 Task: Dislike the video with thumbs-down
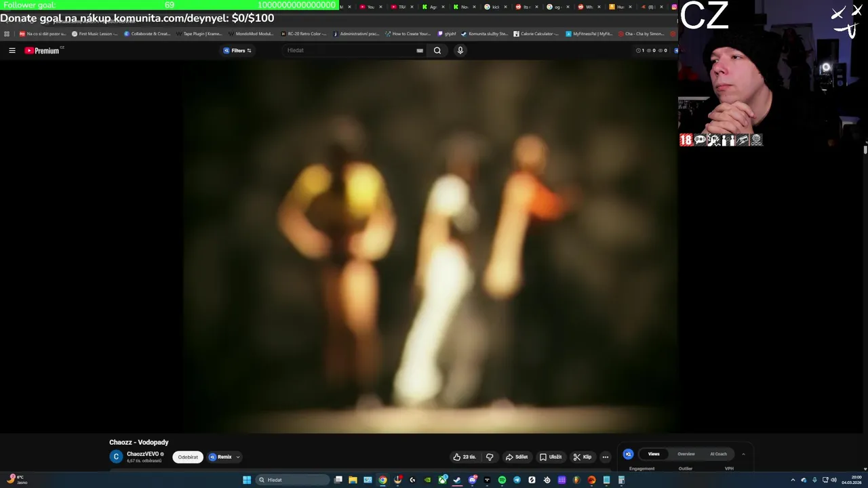[490, 457]
